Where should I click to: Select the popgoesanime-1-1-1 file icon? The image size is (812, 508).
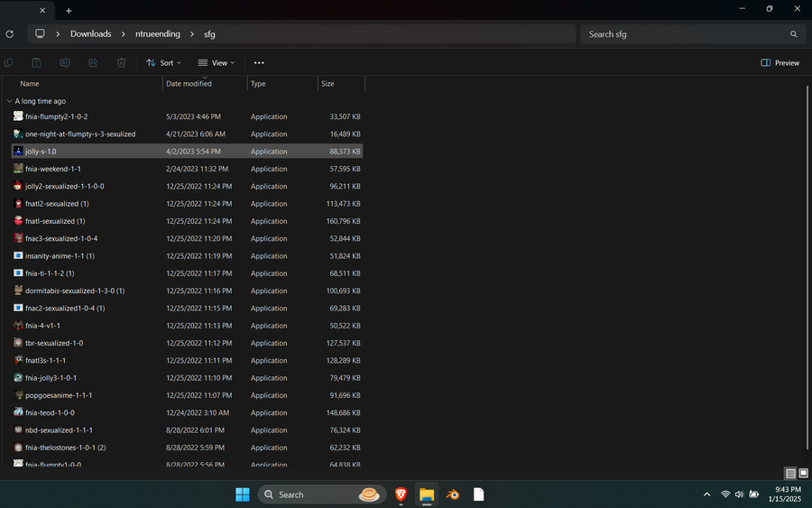pyautogui.click(x=18, y=394)
